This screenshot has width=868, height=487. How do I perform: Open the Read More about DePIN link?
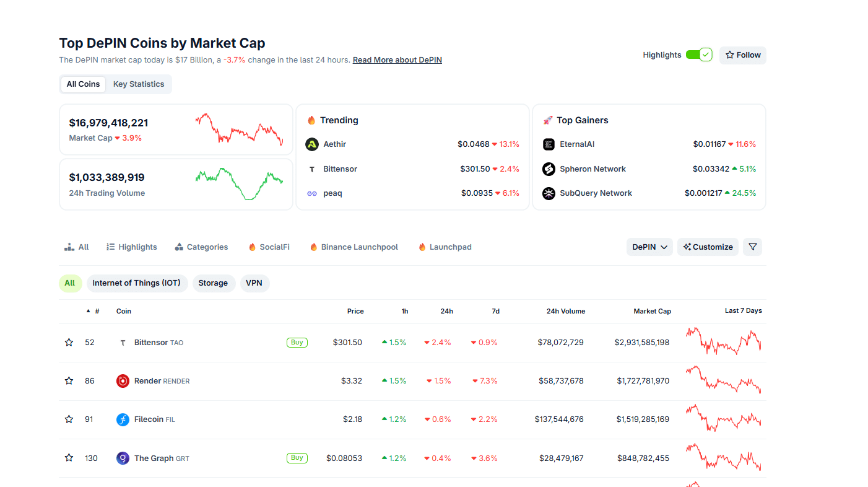pos(397,60)
